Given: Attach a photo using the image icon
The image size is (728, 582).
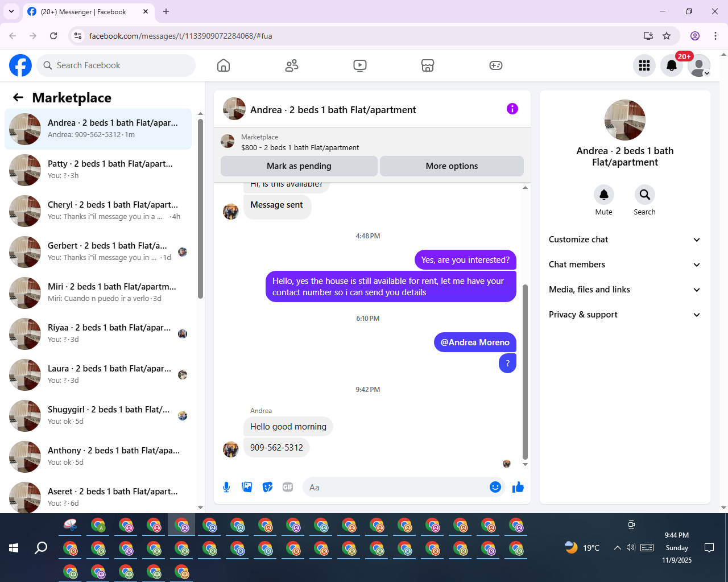Looking at the screenshot, I should 247,487.
